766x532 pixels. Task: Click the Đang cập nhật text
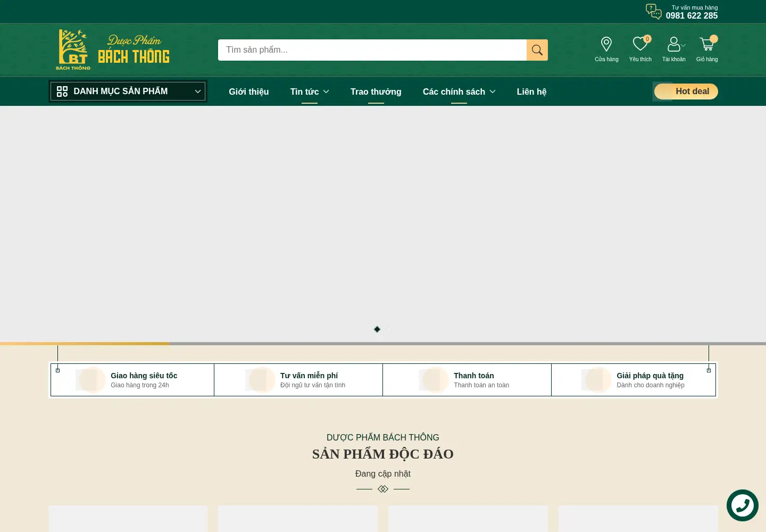pos(383,473)
